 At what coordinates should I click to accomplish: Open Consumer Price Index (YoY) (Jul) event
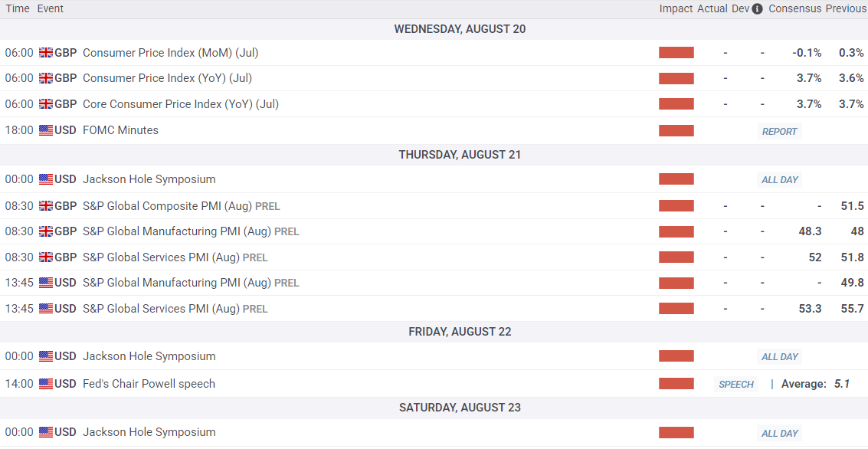point(167,78)
